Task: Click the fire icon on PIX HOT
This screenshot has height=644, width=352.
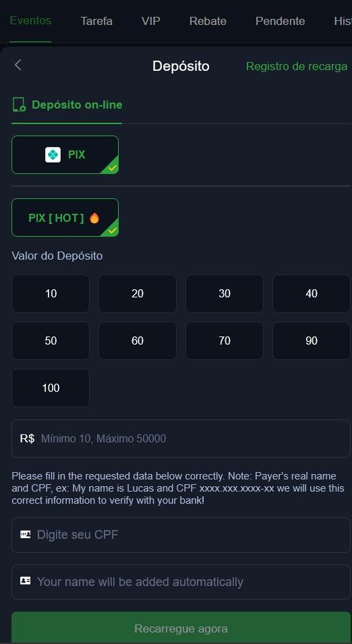Action: [94, 218]
